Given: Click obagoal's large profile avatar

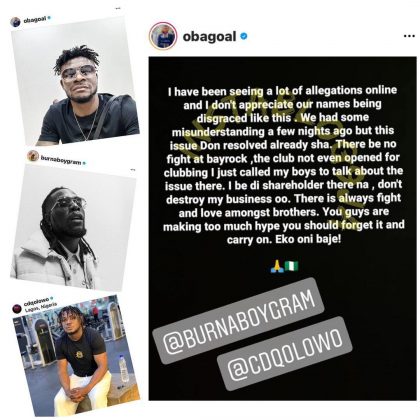Looking at the screenshot, I should coord(162,36).
